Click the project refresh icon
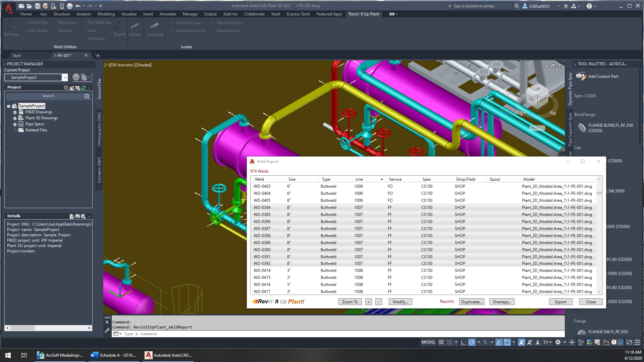 84,87
